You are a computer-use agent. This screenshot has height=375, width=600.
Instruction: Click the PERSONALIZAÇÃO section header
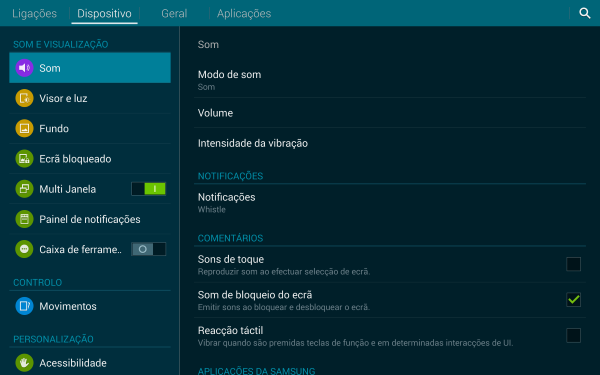[x=53, y=339]
